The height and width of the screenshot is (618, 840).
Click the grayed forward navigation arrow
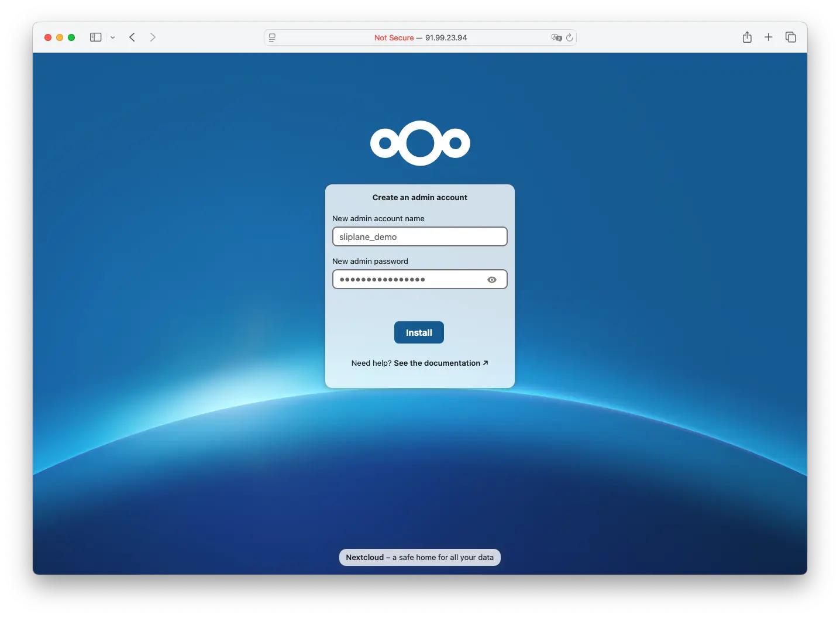[x=153, y=37]
